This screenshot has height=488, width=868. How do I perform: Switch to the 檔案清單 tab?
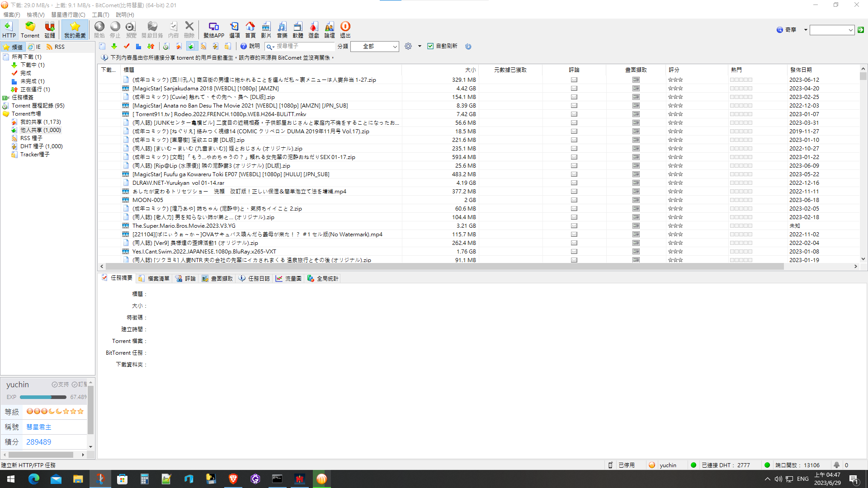pyautogui.click(x=154, y=279)
